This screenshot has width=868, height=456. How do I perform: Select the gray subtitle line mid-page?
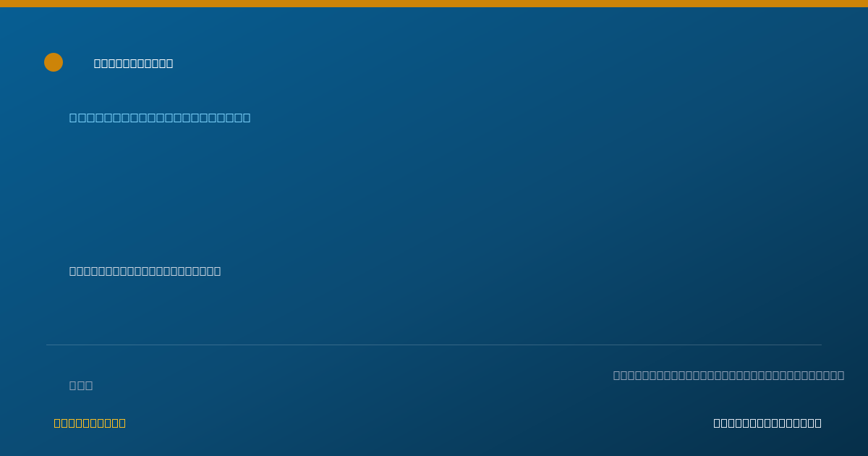145,271
